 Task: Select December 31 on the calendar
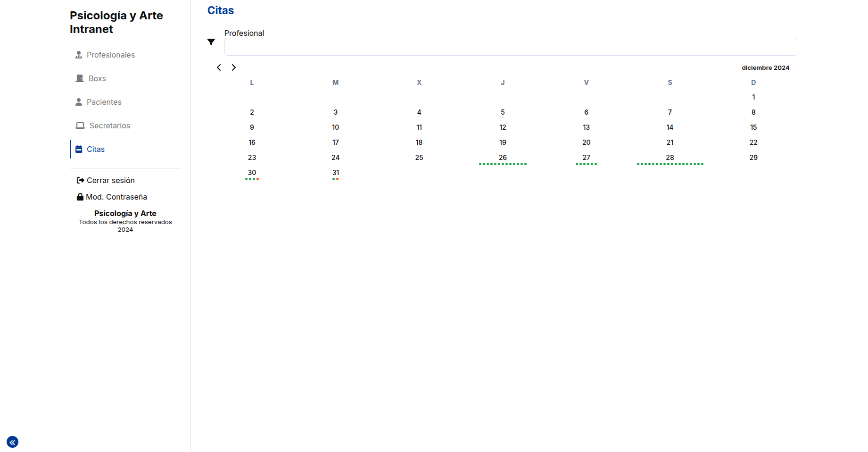tap(335, 173)
